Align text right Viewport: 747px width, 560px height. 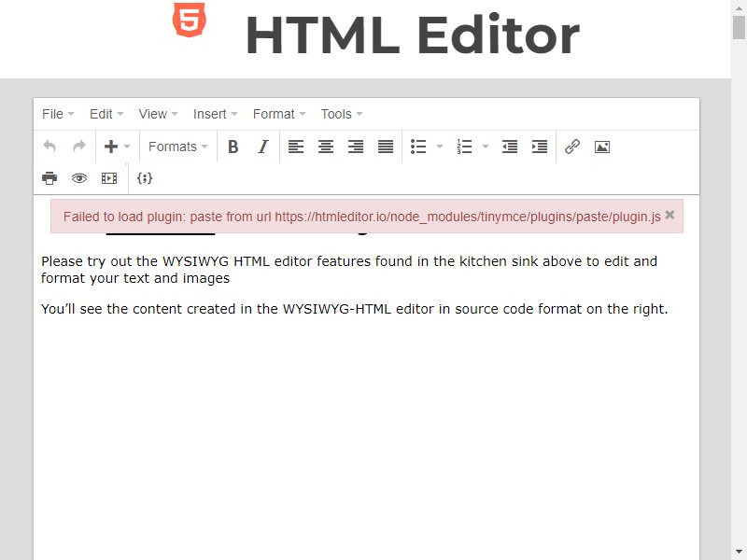pos(356,147)
